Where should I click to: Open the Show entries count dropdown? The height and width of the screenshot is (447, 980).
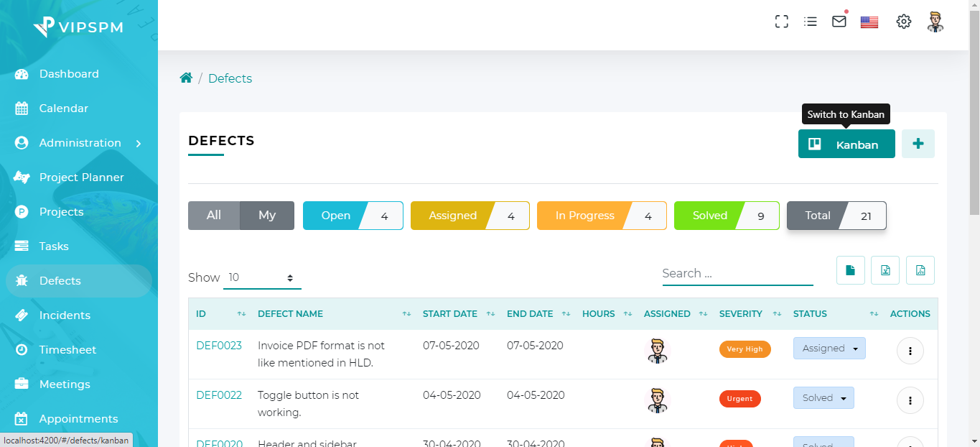(x=262, y=278)
